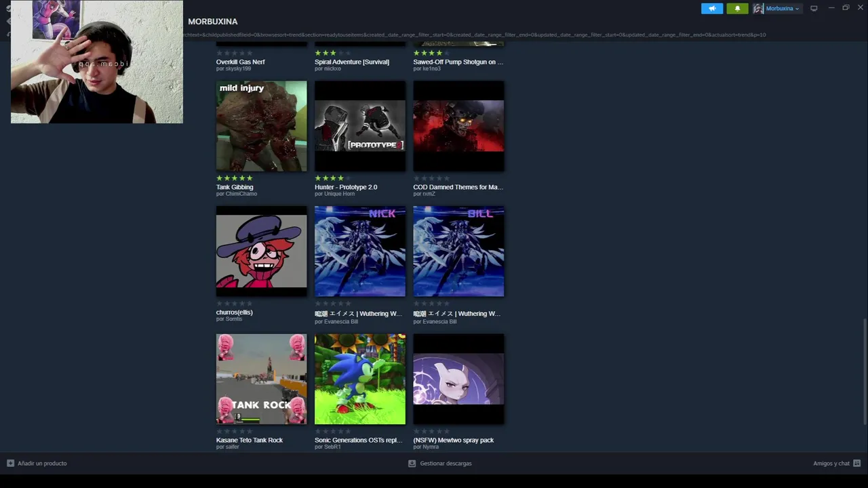Screen dimensions: 868x488
Task: Click author Somtis
Action: coord(233,319)
